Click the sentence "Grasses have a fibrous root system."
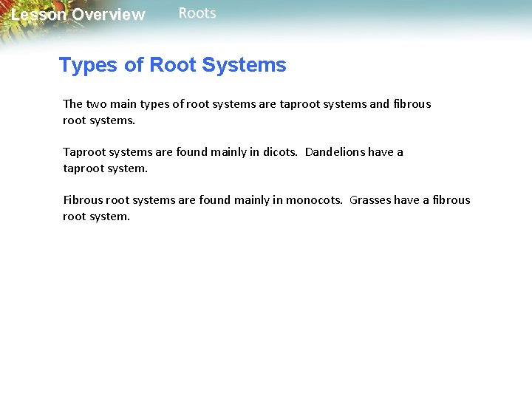This screenshot has height=399, width=532. [266, 208]
